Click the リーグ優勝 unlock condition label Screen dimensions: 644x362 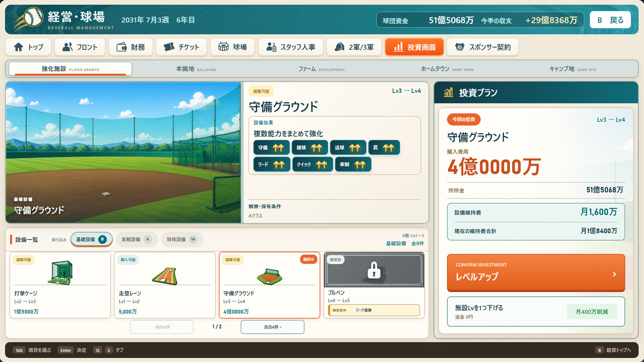[364, 310]
